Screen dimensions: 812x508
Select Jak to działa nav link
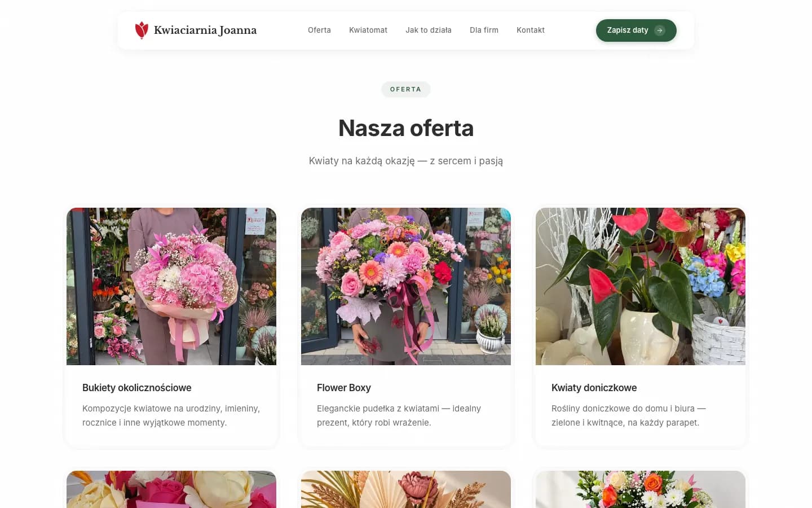[x=429, y=30]
